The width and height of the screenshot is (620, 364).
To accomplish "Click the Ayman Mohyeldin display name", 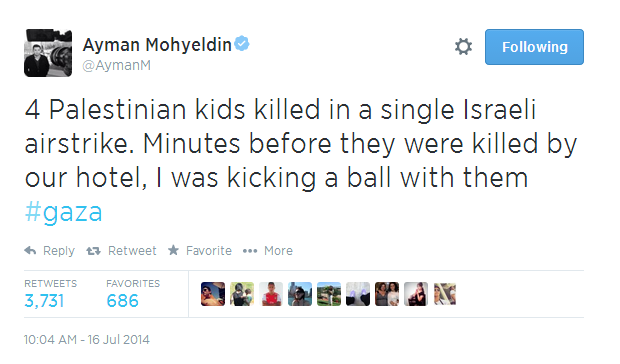I will [157, 45].
